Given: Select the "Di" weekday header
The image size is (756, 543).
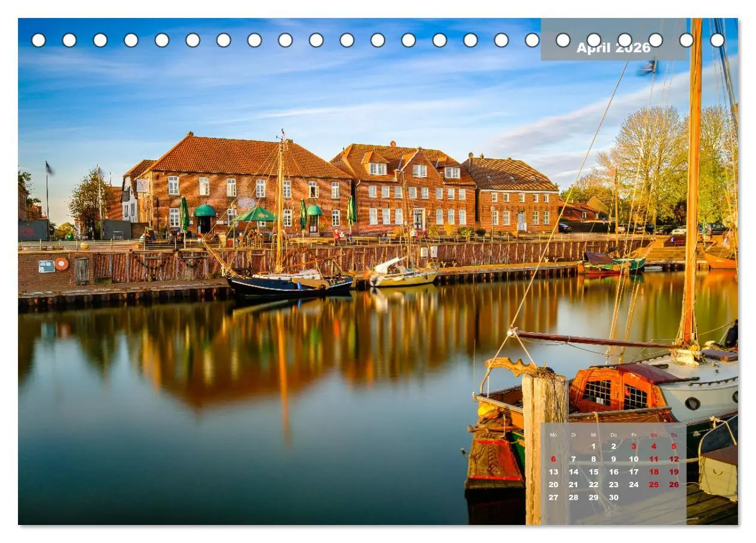Looking at the screenshot, I should click(x=574, y=435).
